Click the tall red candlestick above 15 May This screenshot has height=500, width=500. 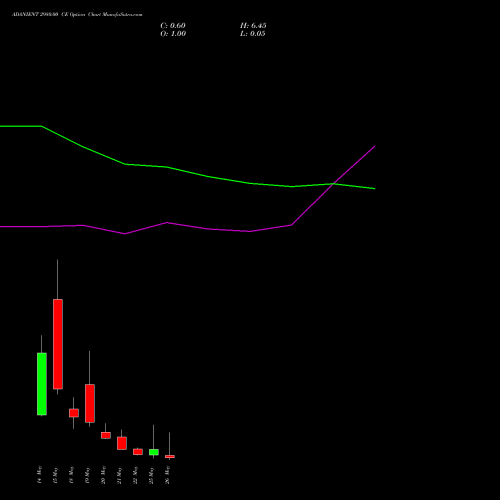coord(58,344)
